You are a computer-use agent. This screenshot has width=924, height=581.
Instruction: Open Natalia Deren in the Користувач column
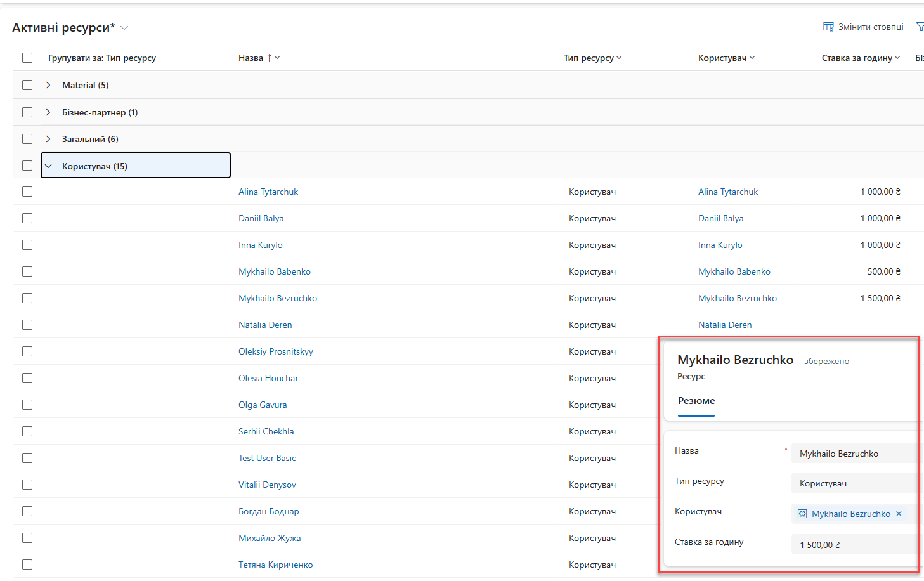(725, 325)
